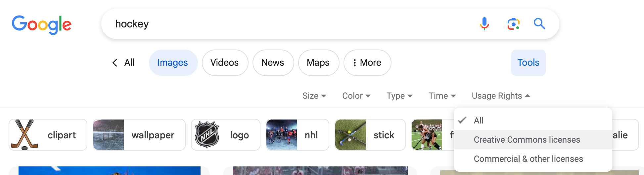Click the hockey search text field

pyautogui.click(x=291, y=24)
